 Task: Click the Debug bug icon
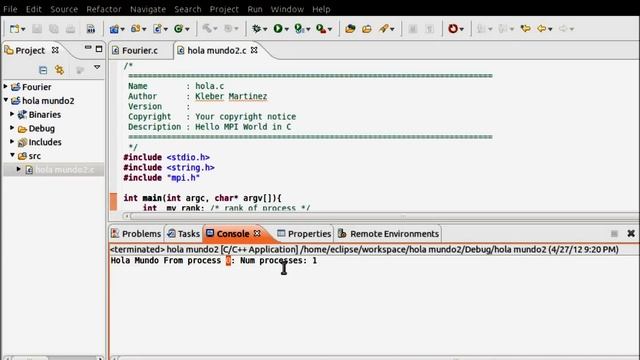[x=256, y=29]
